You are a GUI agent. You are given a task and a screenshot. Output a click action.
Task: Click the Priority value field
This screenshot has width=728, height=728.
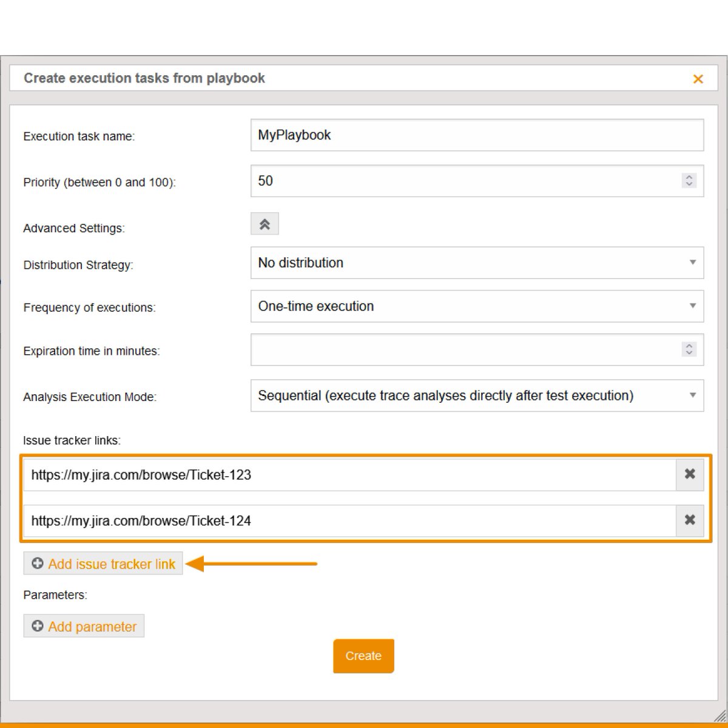click(x=477, y=181)
